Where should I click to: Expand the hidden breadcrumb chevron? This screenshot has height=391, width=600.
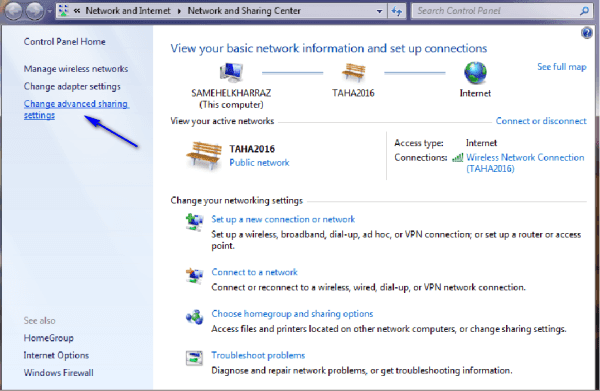[77, 11]
